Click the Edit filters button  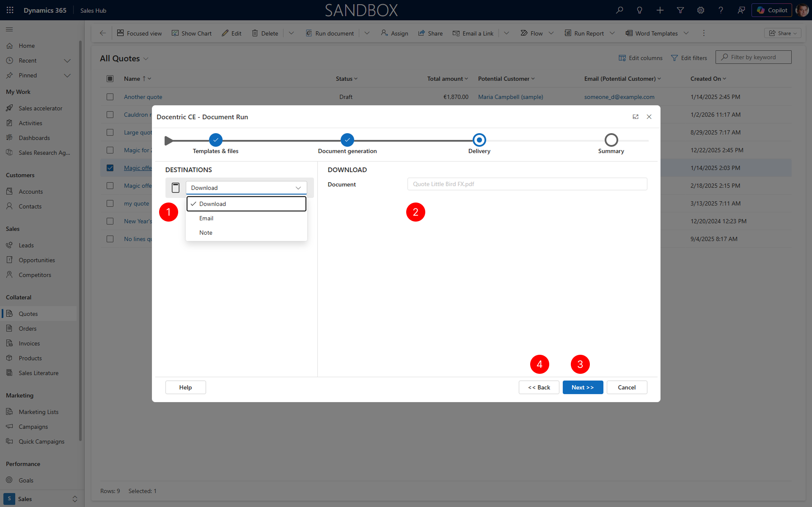click(689, 58)
